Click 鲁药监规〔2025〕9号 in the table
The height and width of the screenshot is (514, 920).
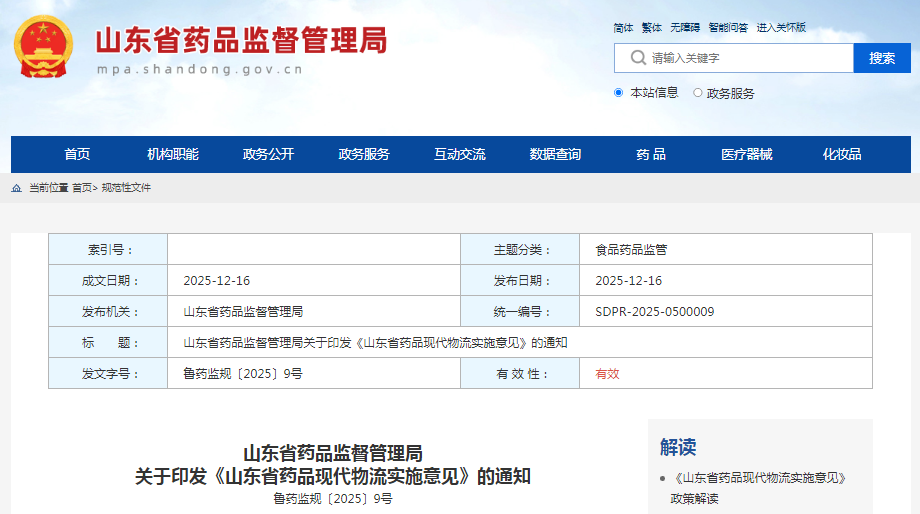tap(243, 374)
